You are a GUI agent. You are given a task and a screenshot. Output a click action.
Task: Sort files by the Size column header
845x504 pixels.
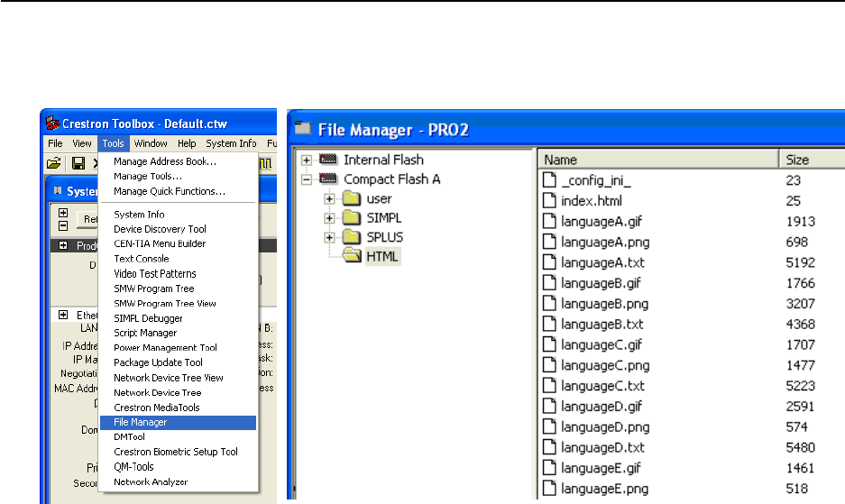(x=813, y=160)
